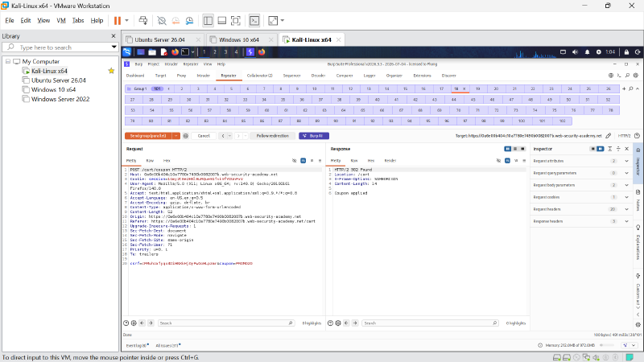Collapse Repeater tab rows chevron
The image size is (644, 362).
[638, 88]
